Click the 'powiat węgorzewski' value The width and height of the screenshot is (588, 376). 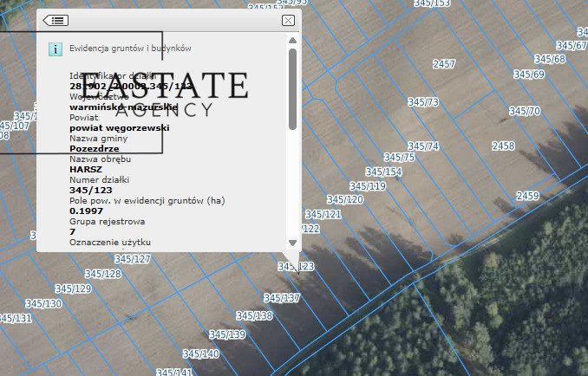pos(120,128)
